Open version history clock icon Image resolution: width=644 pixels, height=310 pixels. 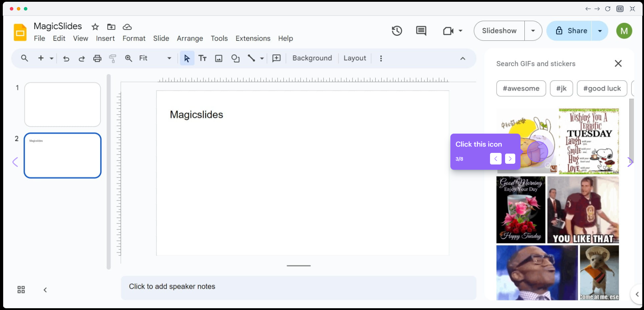click(397, 31)
